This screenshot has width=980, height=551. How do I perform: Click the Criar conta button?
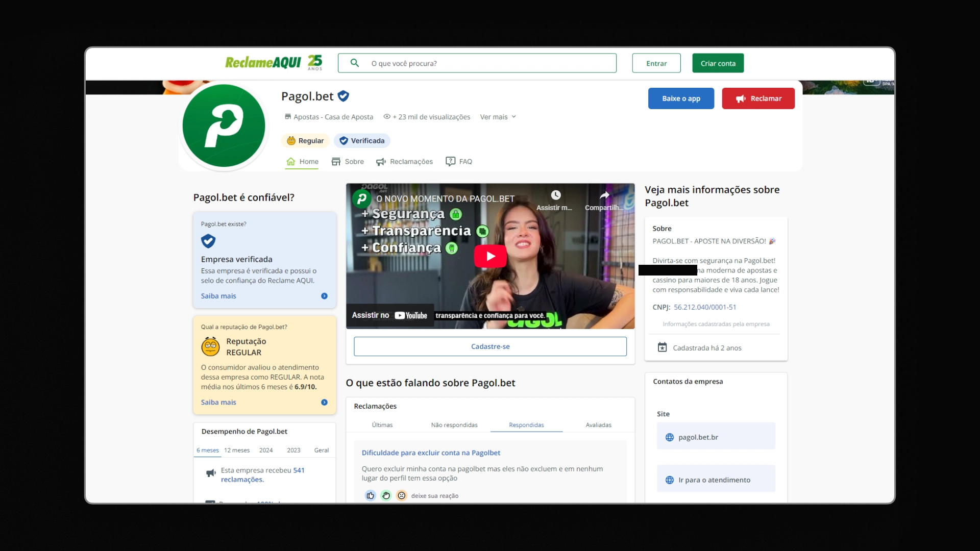(x=718, y=63)
